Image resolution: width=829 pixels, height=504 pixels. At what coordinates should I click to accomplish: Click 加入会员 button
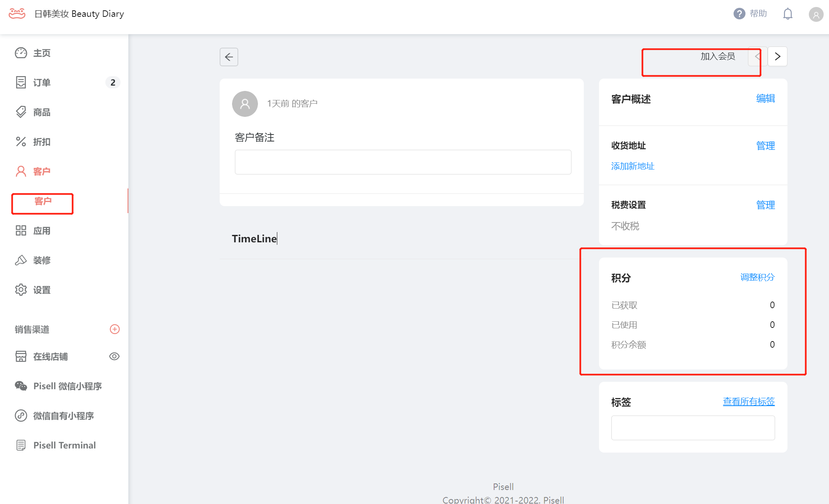point(718,56)
